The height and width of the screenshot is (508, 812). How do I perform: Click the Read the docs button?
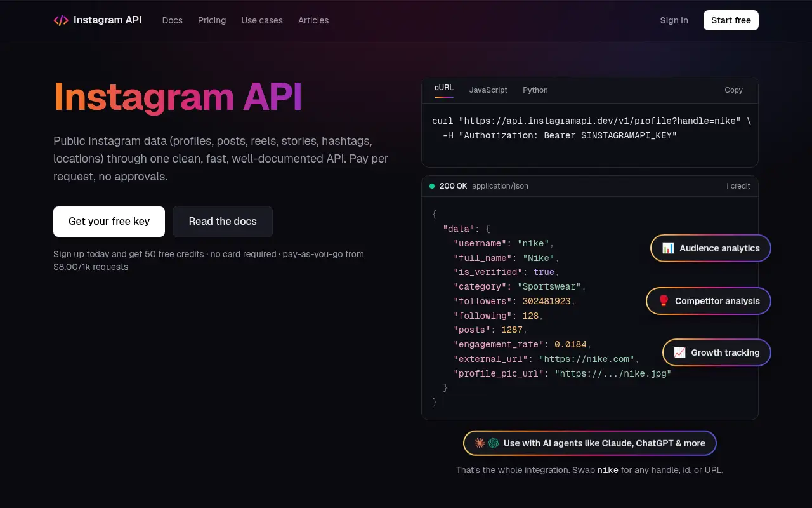(223, 222)
